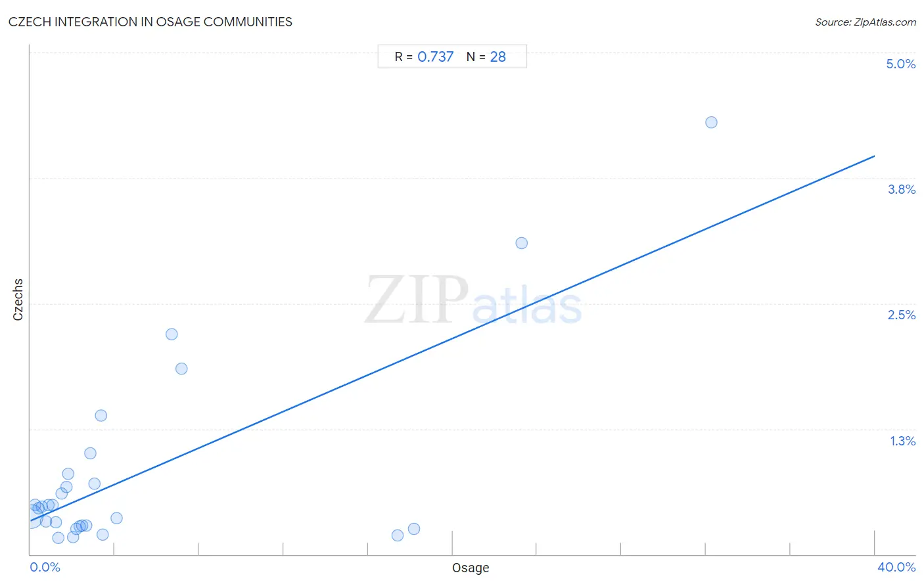Click the 1.3% y-axis tick label
The image size is (924, 586).
tap(903, 441)
